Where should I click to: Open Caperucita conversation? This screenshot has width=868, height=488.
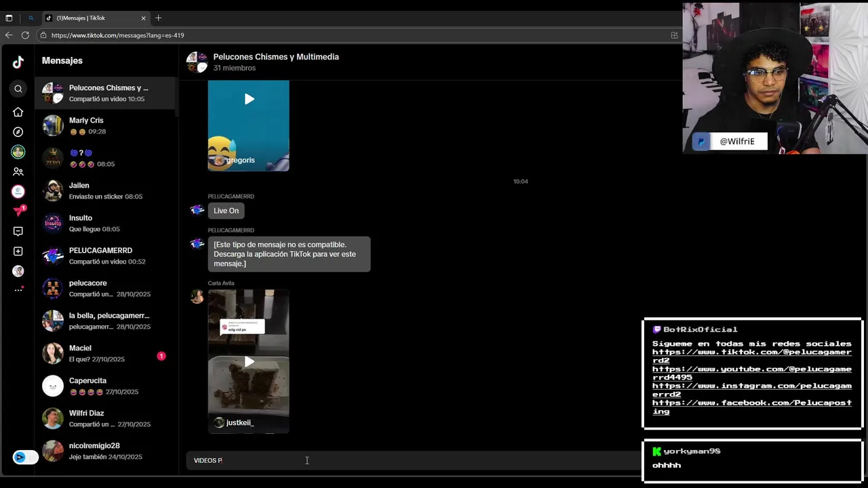pyautogui.click(x=105, y=386)
